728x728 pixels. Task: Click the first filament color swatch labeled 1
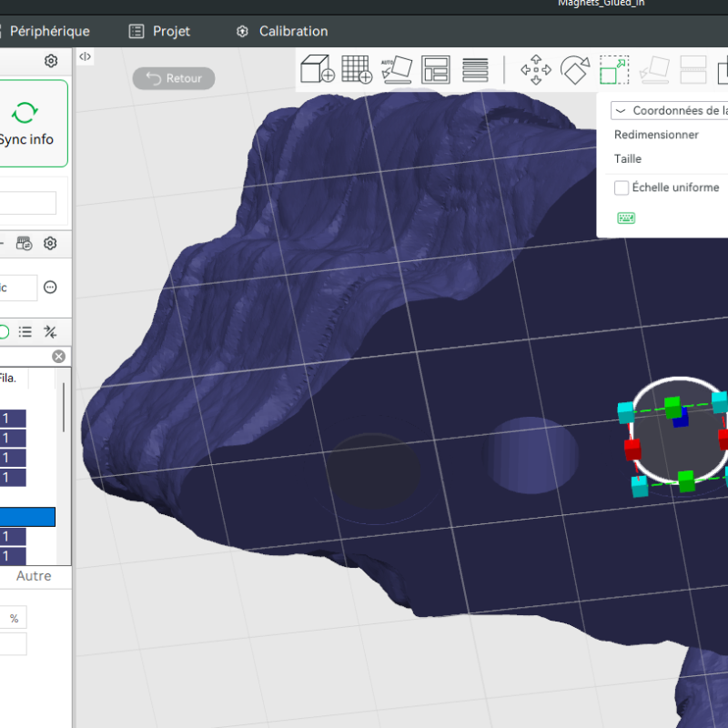click(x=13, y=419)
